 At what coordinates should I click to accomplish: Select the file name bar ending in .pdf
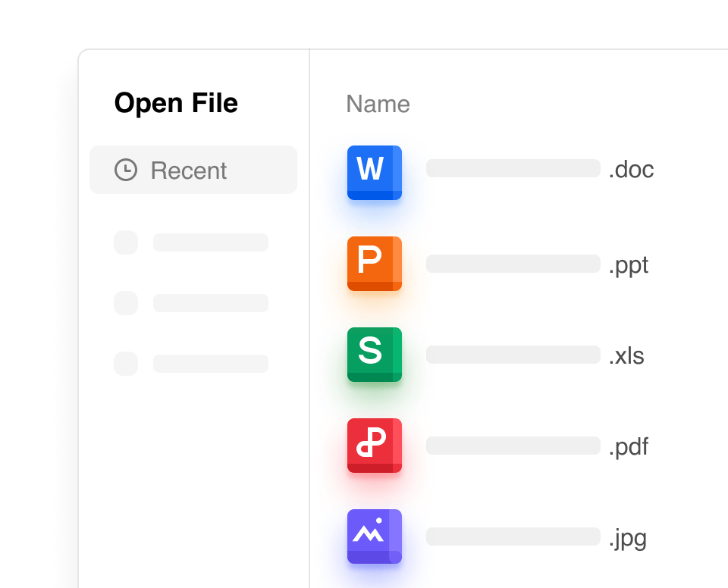pos(513,446)
